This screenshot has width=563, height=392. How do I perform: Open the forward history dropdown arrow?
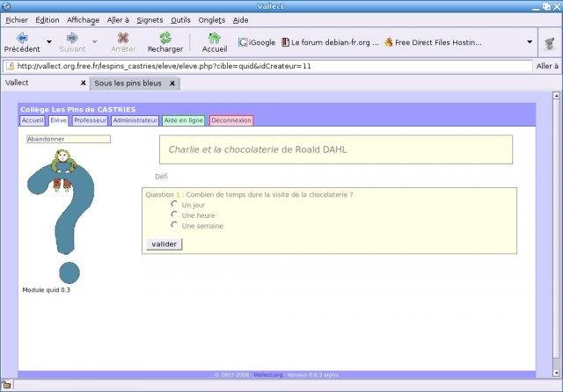[95, 42]
